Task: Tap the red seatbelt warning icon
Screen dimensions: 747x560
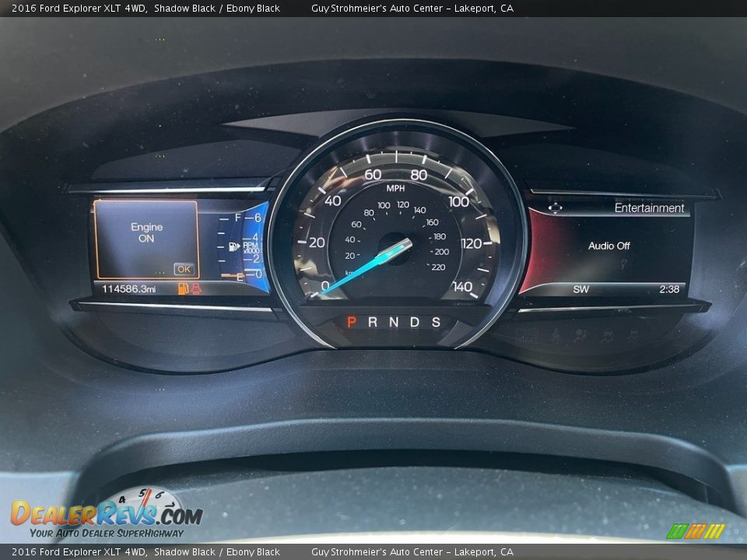Action: pyautogui.click(x=196, y=288)
